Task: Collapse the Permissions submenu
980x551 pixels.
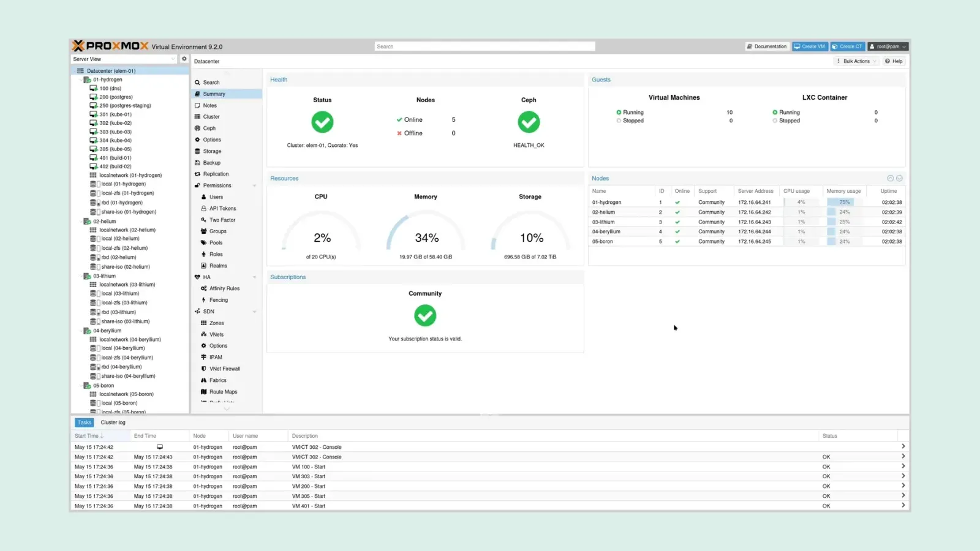Action: pos(254,186)
